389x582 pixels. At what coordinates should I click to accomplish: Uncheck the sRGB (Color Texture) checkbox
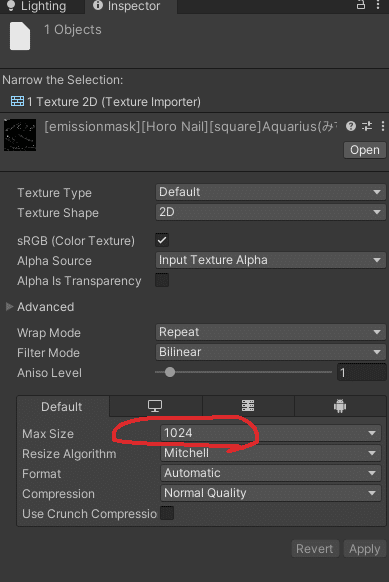162,240
